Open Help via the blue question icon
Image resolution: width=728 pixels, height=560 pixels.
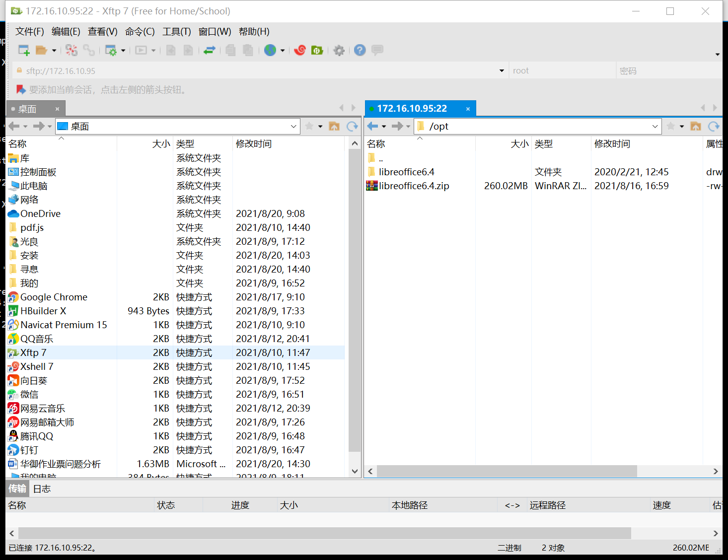360,50
